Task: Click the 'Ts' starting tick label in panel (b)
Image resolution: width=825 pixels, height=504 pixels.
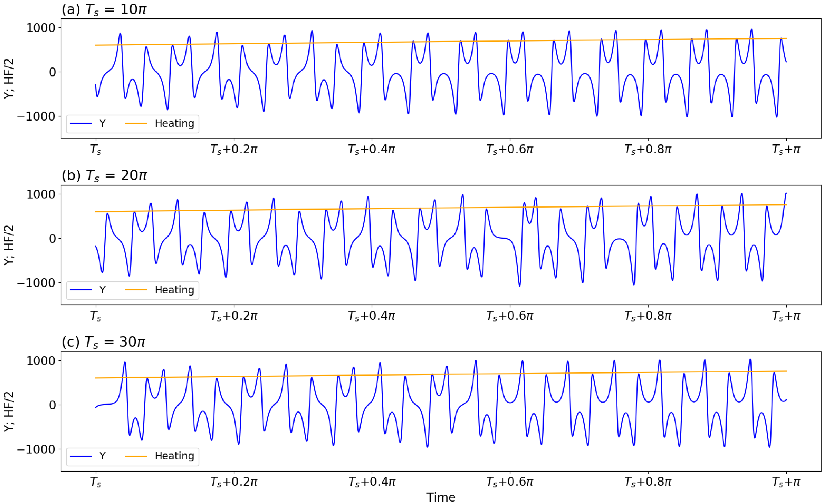Action: 96,316
